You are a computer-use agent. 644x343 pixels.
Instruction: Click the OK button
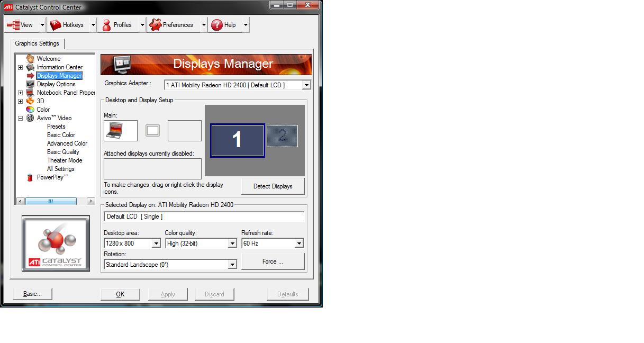point(120,294)
